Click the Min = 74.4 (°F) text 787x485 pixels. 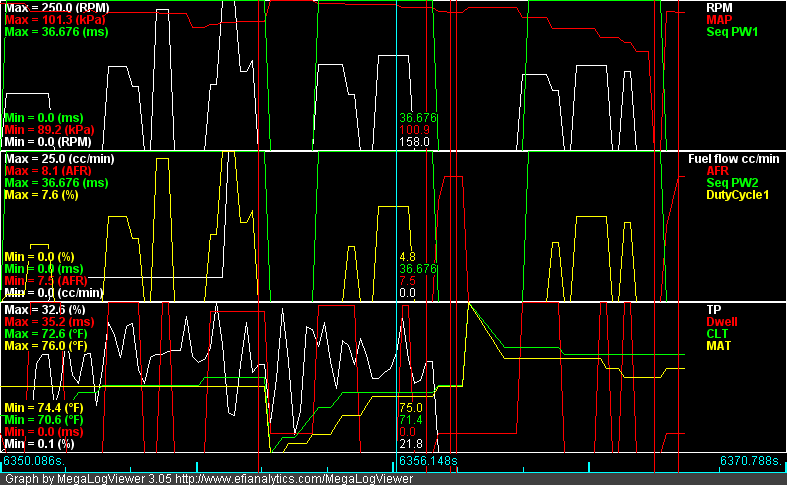tap(44, 408)
